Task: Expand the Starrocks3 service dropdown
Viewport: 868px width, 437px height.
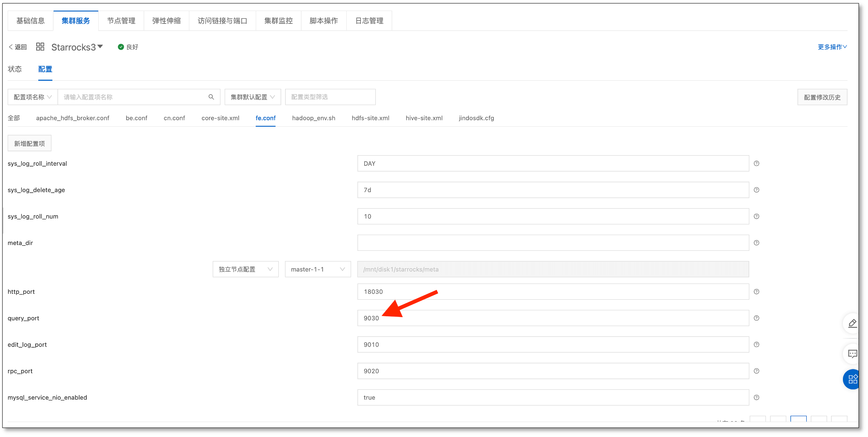Action: (100, 47)
